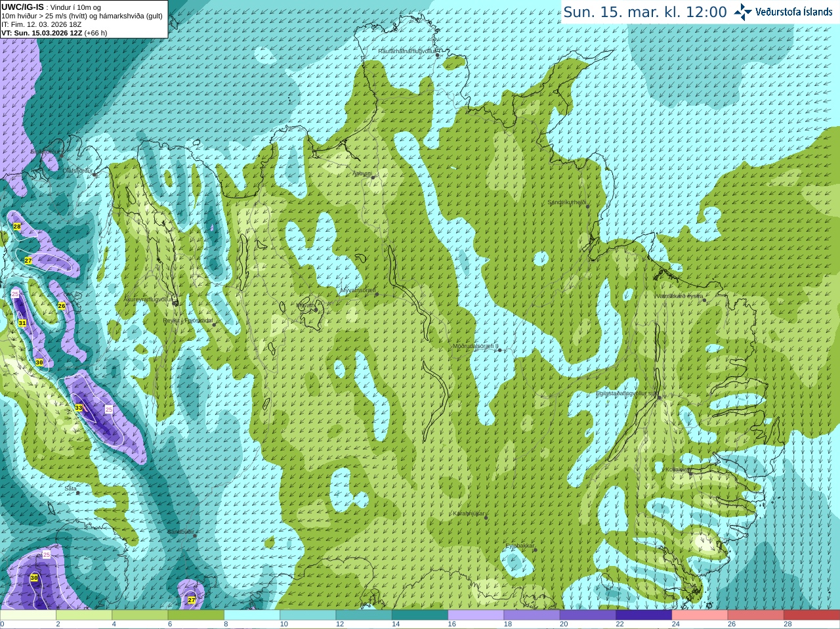Pick the red legend swatch above 28 m/s
The height and width of the screenshot is (629, 840).
[x=812, y=615]
